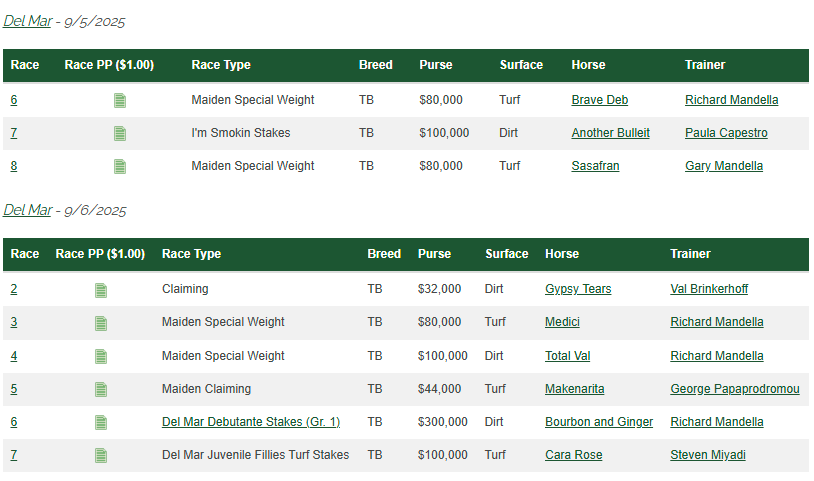Viewport: 814px width, 481px height.
Task: Open Race PP icon for I'm Smokin Stakes
Action: coord(120,133)
